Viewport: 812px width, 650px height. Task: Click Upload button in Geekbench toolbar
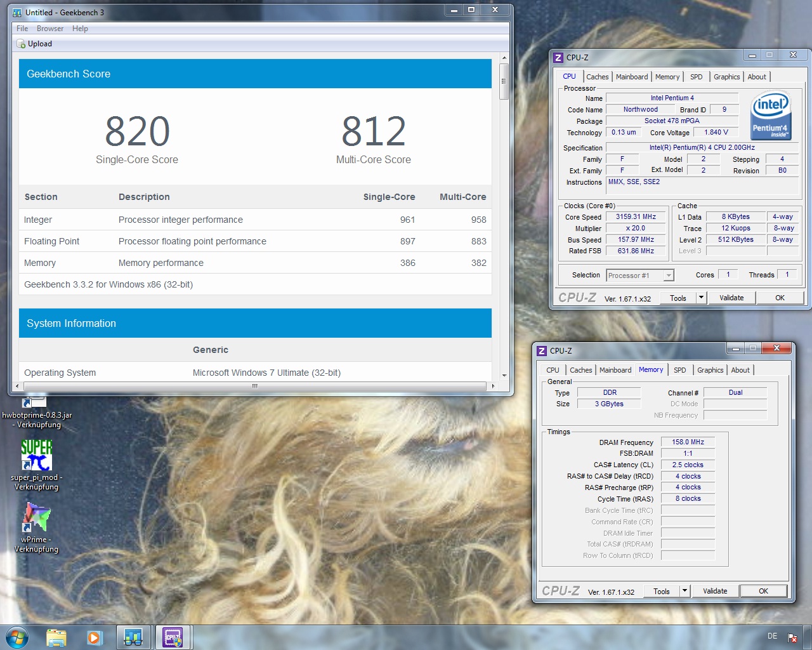click(x=34, y=44)
